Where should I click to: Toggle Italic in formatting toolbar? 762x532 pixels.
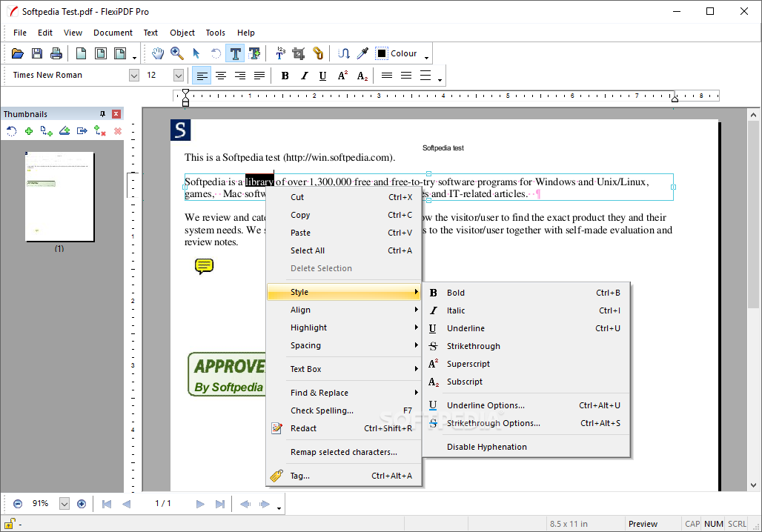click(304, 76)
